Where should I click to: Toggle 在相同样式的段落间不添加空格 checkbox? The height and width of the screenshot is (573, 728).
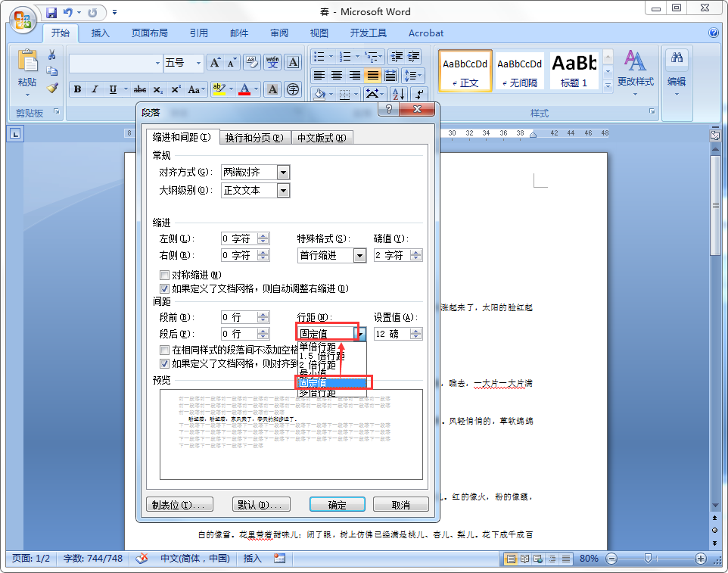click(x=164, y=350)
